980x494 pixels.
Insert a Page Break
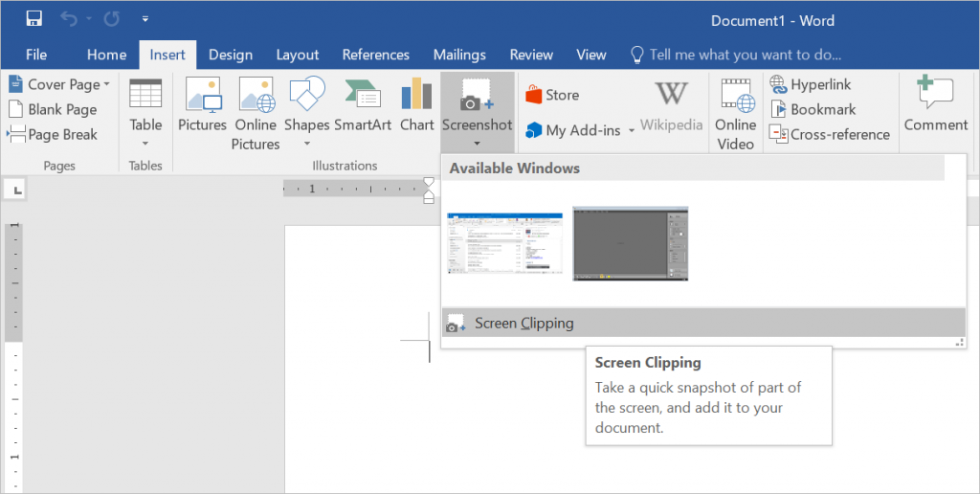[x=54, y=134]
